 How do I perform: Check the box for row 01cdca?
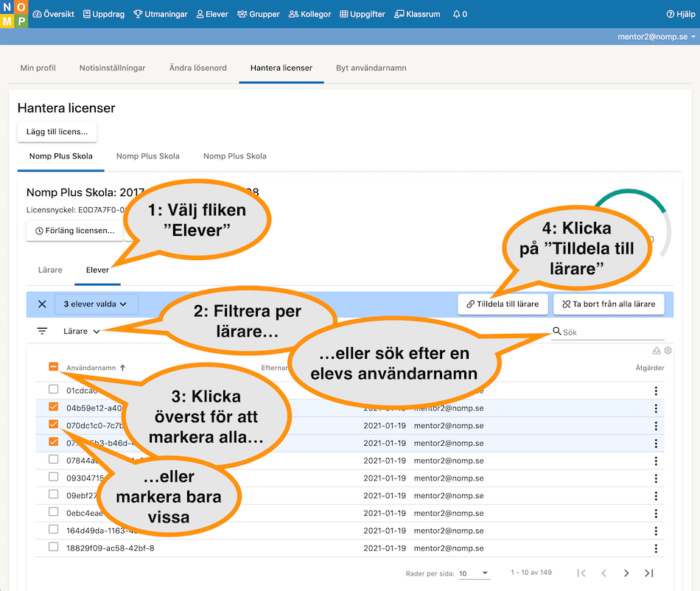(53, 389)
